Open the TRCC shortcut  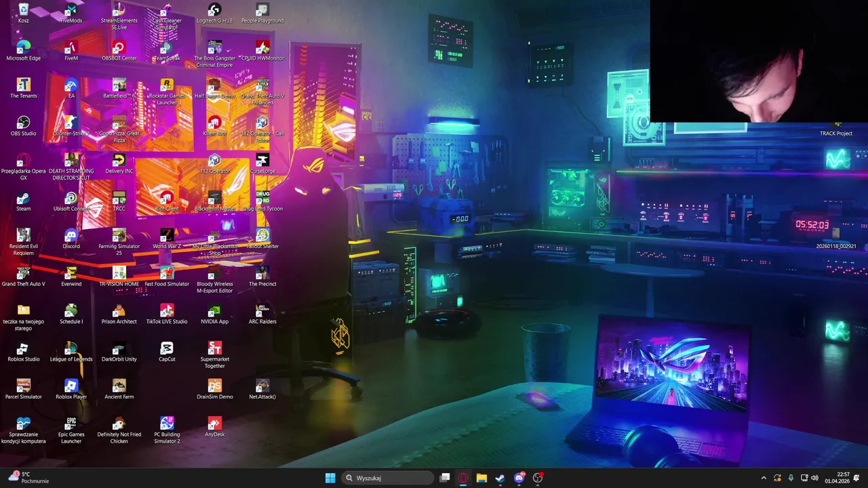click(119, 201)
